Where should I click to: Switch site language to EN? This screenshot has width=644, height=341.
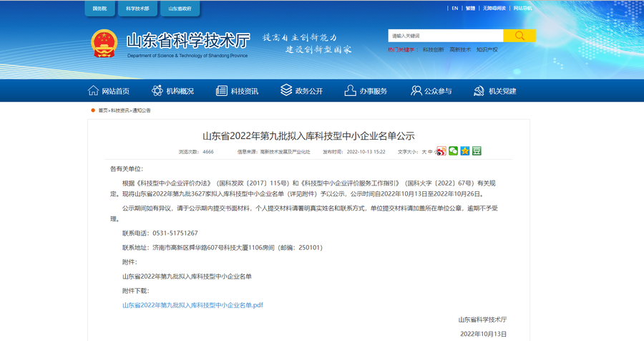point(454,8)
